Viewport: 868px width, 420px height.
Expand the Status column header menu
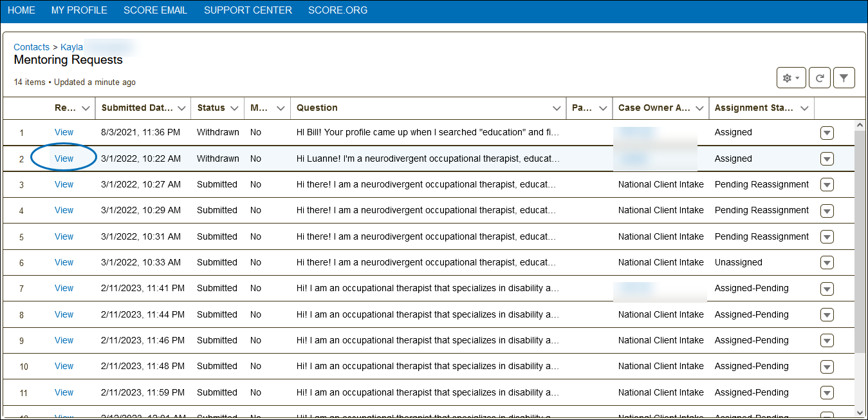pos(234,108)
